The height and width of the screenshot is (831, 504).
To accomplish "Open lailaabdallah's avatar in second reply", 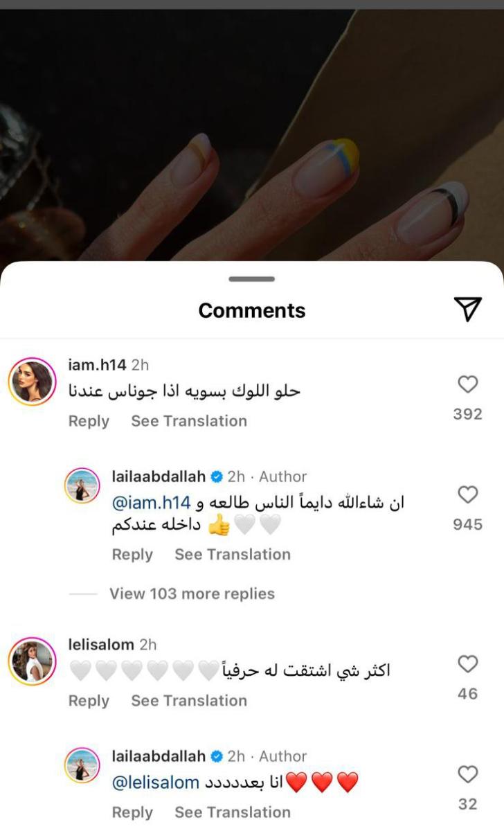I will [82, 765].
